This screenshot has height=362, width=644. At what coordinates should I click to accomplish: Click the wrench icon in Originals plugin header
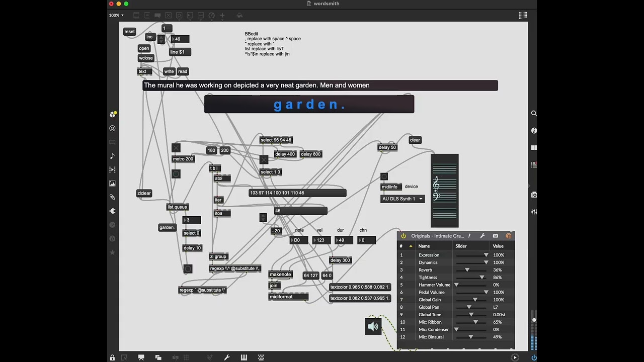[x=482, y=236]
